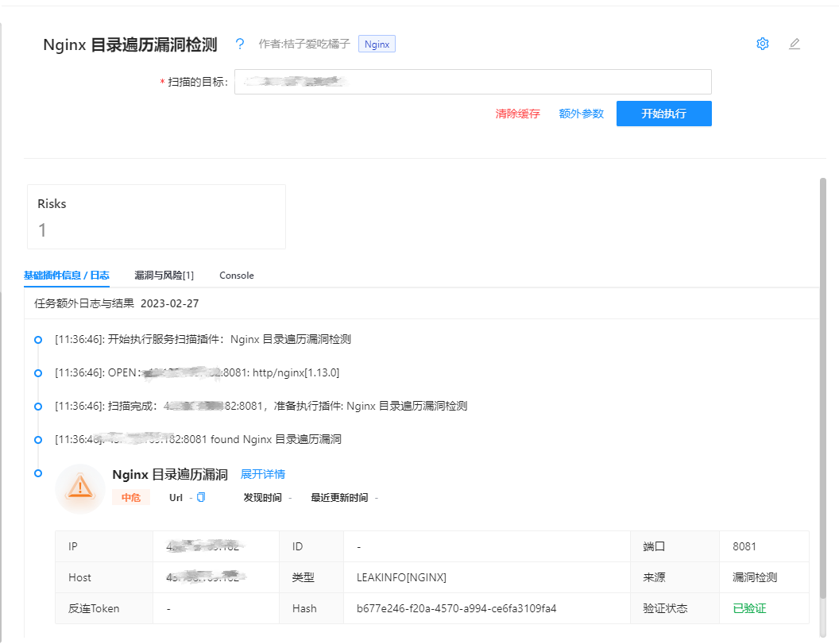This screenshot has height=644, width=839.
Task: Click the orange warning triangle icon
Action: pos(80,488)
